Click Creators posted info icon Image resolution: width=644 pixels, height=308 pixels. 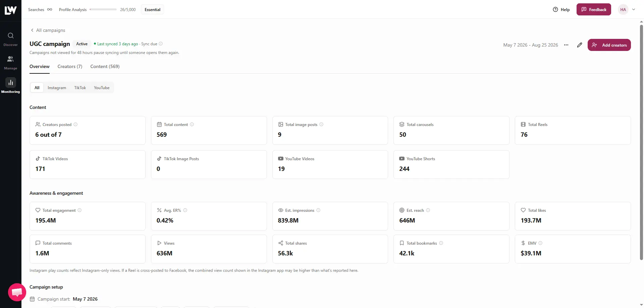[x=75, y=124]
